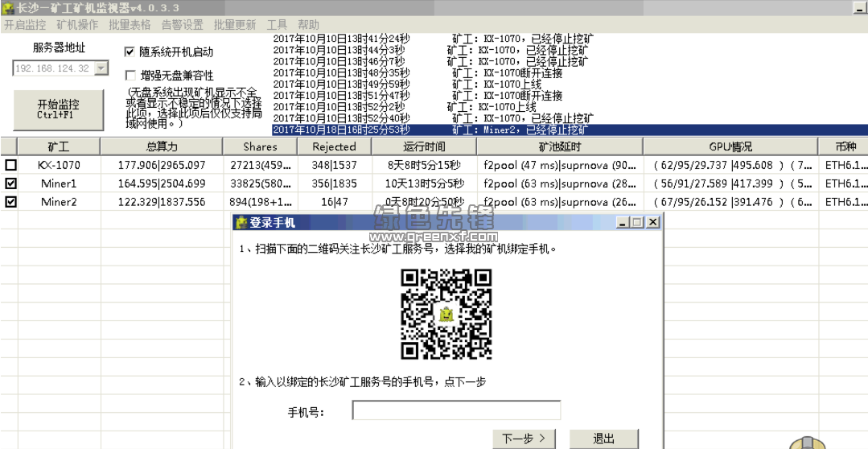Click Miner2 name cell
The width and height of the screenshot is (868, 449).
tap(59, 202)
